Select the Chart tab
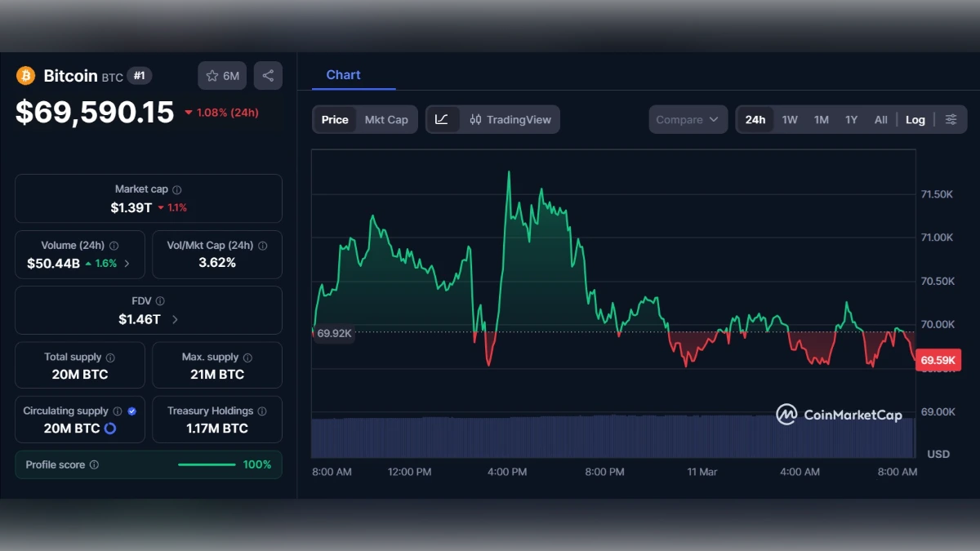This screenshot has width=980, height=551. (342, 74)
